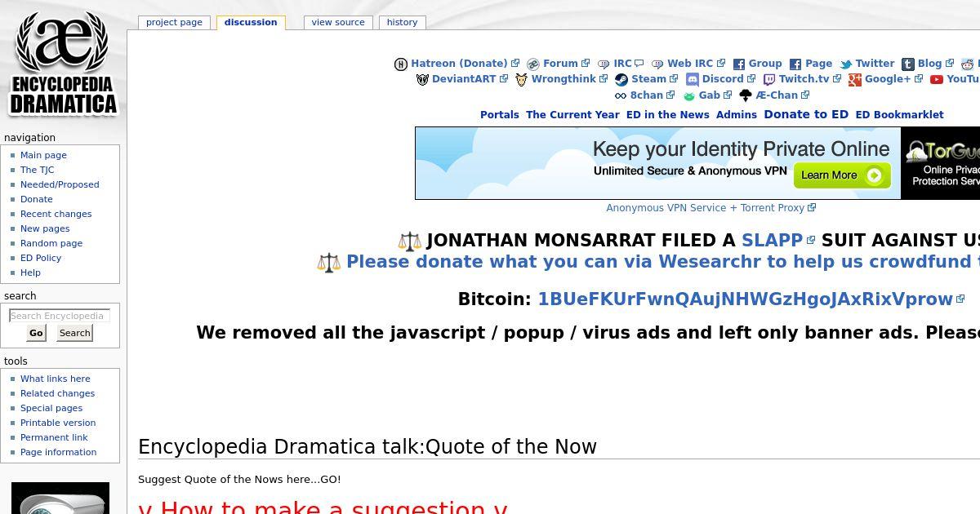Open Page information link
The width and height of the screenshot is (980, 514).
coord(58,452)
